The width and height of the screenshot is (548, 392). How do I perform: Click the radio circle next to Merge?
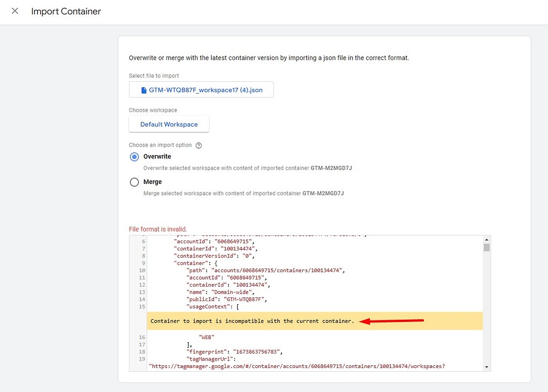pos(134,182)
